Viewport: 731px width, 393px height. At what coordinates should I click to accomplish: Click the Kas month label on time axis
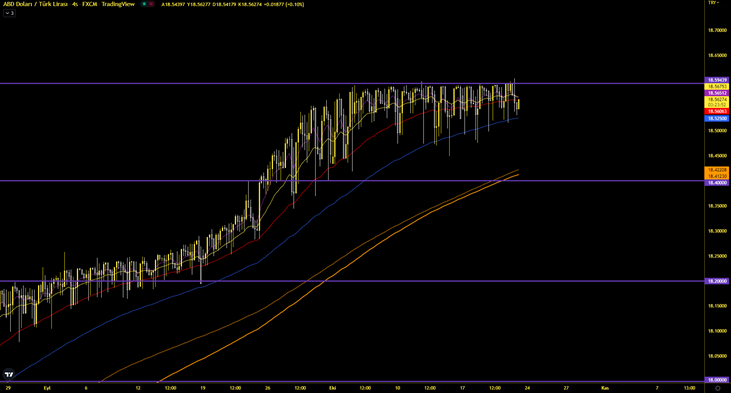pyautogui.click(x=605, y=388)
